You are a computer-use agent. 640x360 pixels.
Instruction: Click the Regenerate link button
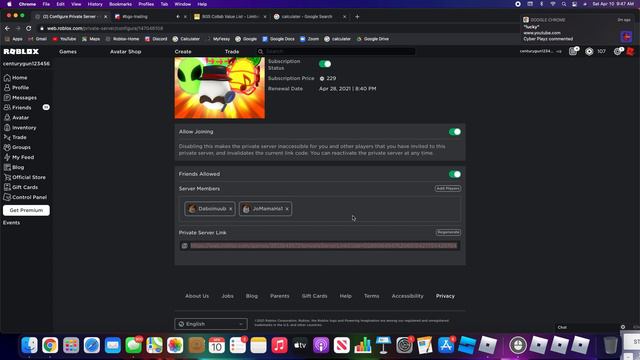coord(448,232)
